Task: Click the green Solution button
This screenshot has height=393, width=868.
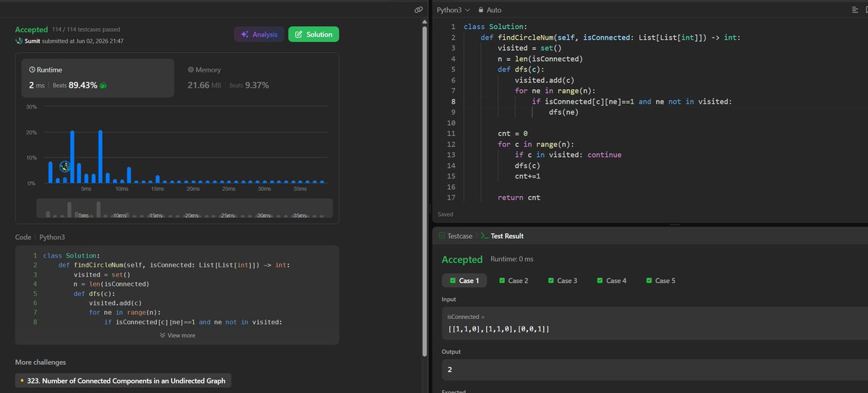Action: coord(313,34)
